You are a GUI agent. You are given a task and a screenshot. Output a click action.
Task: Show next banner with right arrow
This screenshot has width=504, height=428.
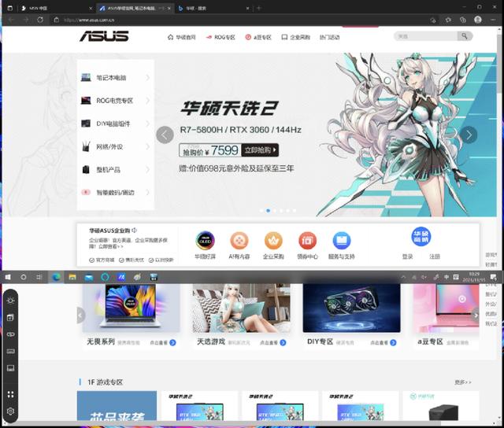[x=469, y=135]
